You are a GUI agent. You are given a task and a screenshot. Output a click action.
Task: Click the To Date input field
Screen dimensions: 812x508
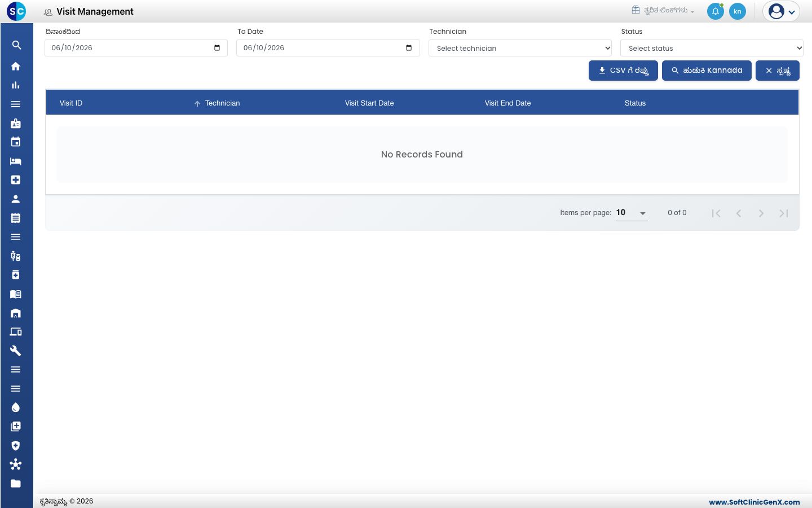[x=328, y=48]
